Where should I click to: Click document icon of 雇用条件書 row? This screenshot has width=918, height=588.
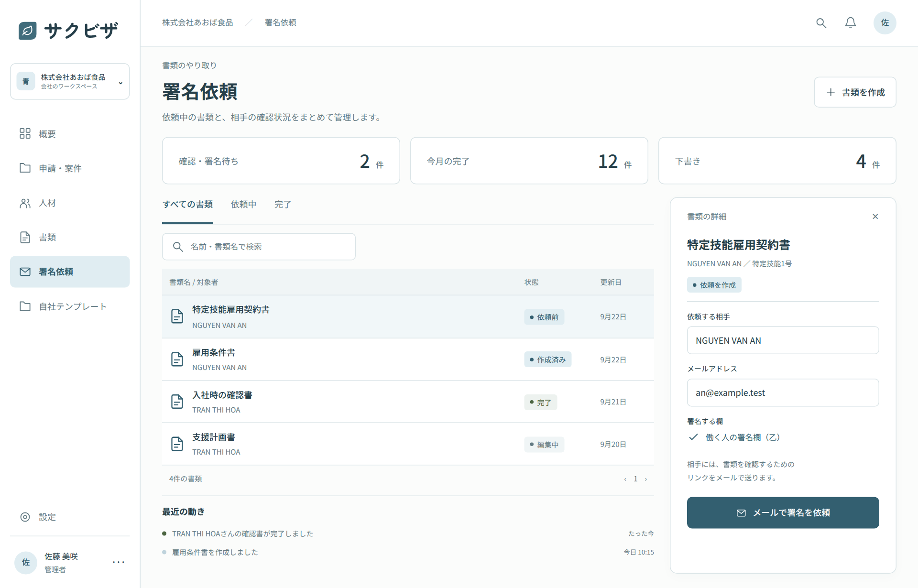(x=177, y=359)
